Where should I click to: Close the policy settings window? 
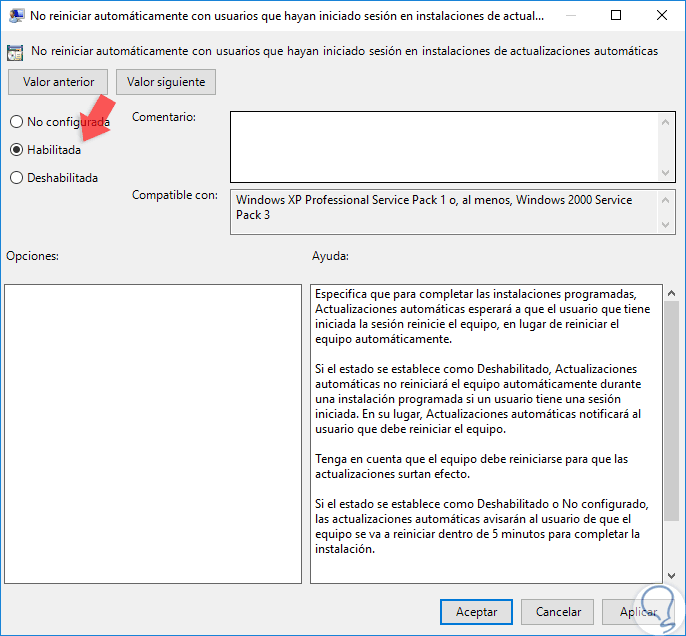pyautogui.click(x=662, y=16)
